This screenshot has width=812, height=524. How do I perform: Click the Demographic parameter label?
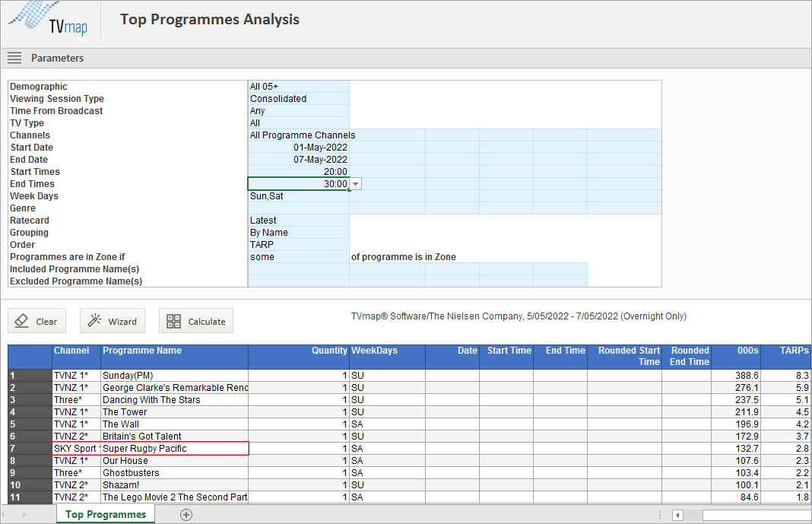coord(38,87)
